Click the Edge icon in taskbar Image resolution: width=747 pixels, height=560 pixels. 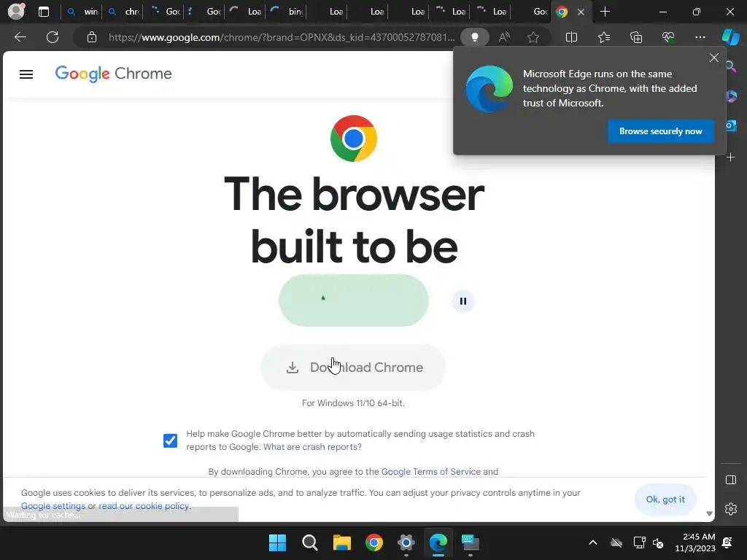pyautogui.click(x=438, y=542)
